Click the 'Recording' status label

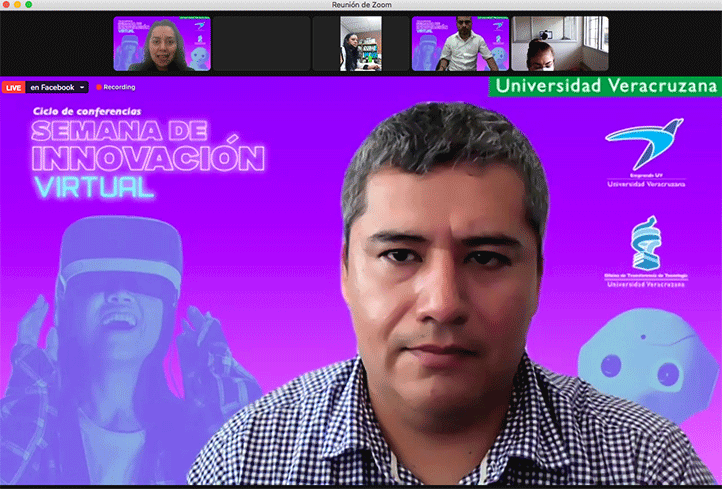(x=120, y=87)
